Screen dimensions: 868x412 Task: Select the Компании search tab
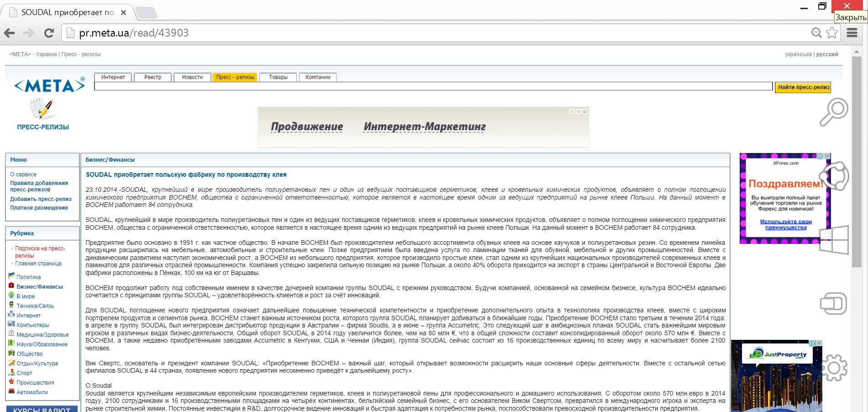(x=318, y=77)
